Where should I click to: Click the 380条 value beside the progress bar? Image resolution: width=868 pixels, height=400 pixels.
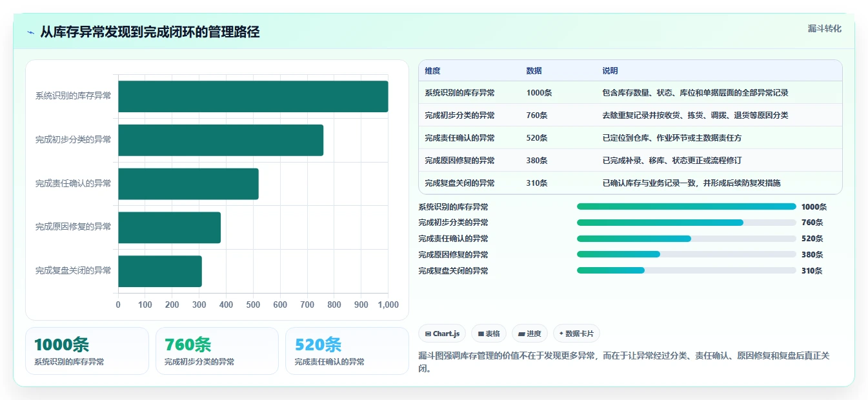coord(812,255)
